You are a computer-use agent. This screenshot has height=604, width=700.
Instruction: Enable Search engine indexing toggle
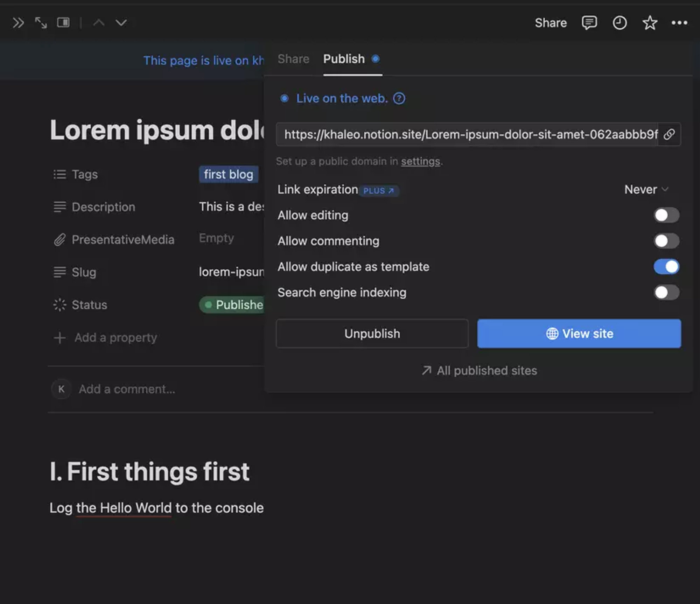[666, 293]
